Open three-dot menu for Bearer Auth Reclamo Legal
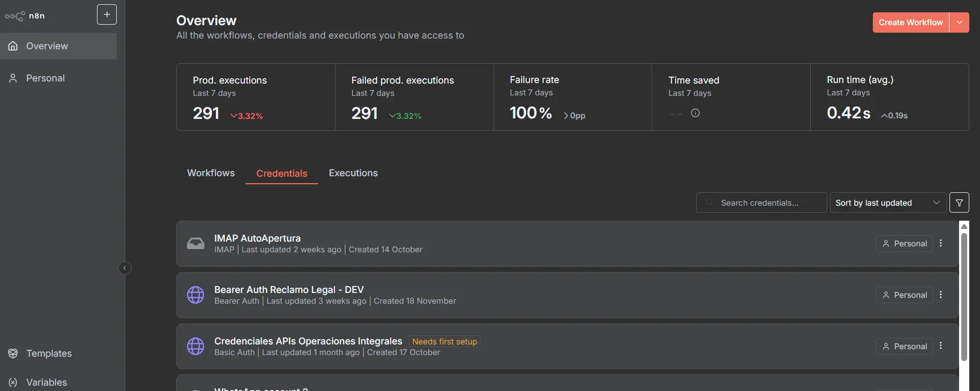 (x=941, y=295)
